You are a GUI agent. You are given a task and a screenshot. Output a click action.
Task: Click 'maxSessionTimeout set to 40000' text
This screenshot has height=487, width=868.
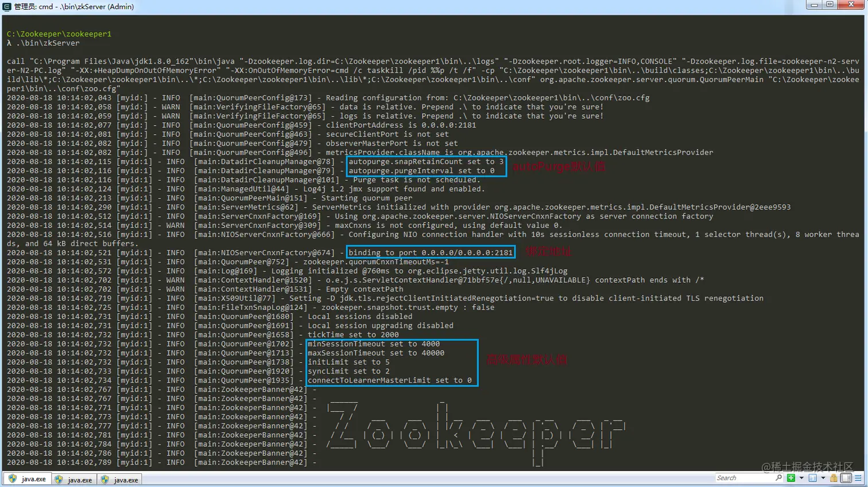point(376,353)
